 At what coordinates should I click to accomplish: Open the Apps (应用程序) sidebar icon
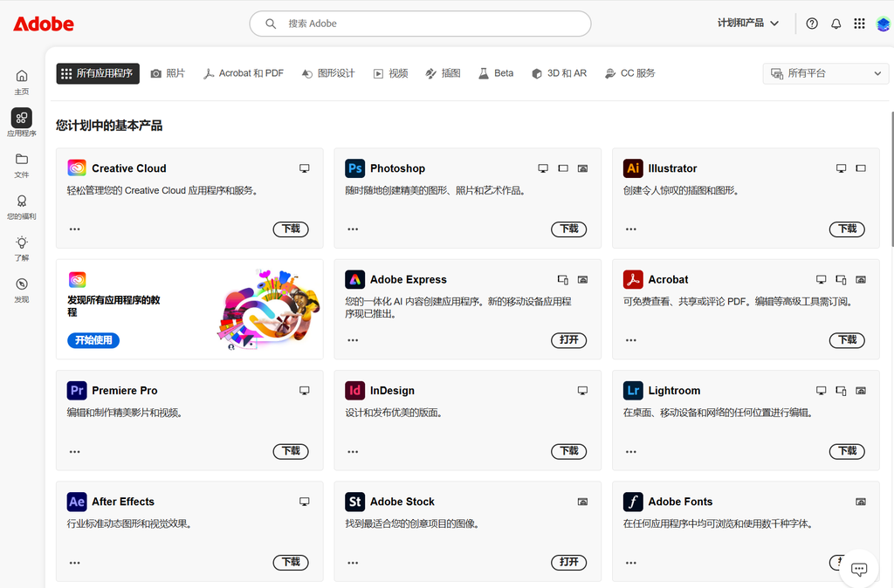22,118
